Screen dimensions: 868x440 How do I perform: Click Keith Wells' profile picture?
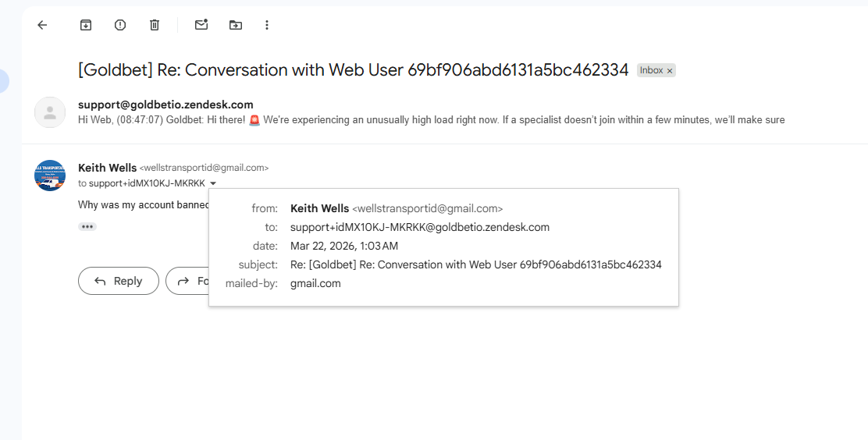tap(50, 176)
